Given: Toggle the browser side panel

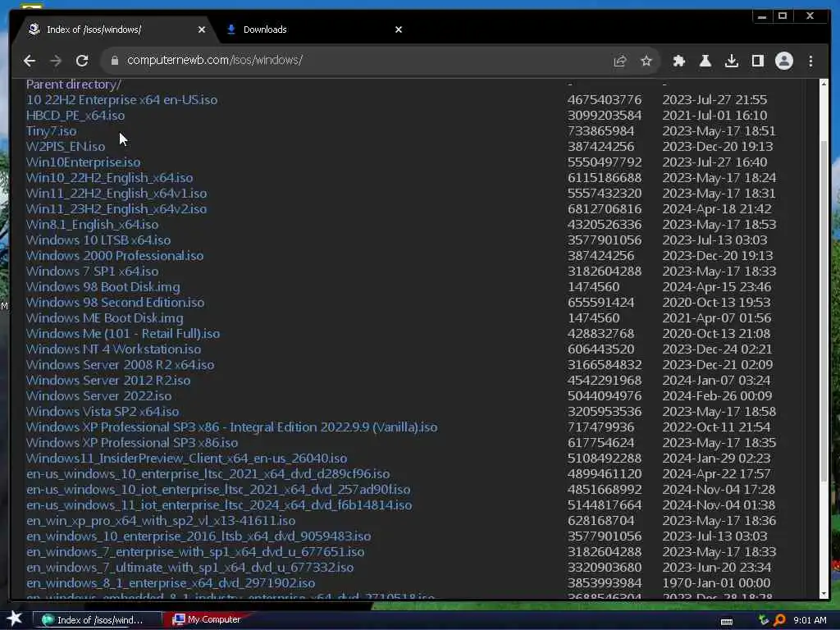Looking at the screenshot, I should point(757,61).
